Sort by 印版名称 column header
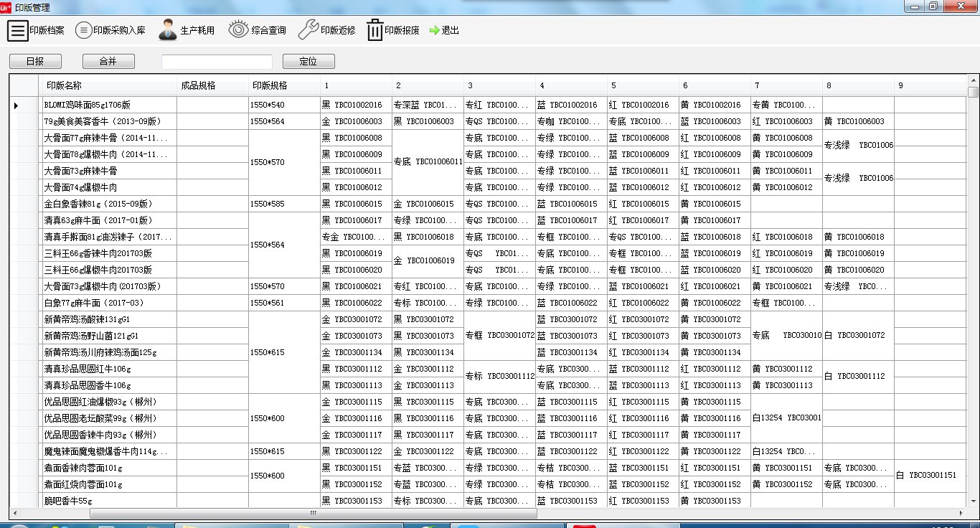The image size is (980, 528). point(108,85)
